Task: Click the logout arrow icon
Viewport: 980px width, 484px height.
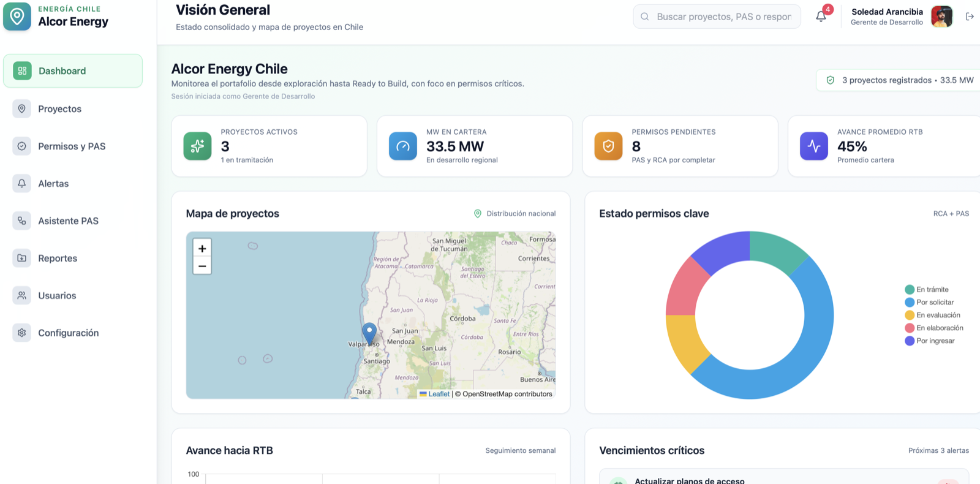Action: point(970,17)
